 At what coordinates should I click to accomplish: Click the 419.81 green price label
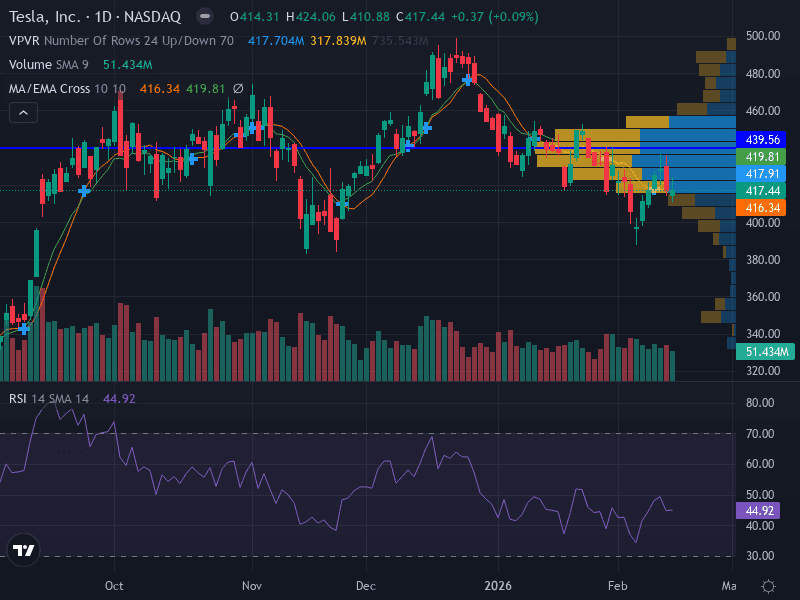tap(761, 157)
